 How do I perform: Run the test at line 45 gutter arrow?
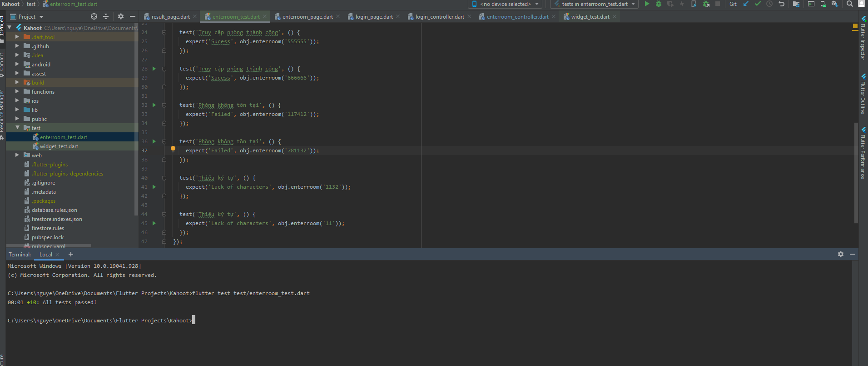pyautogui.click(x=154, y=223)
